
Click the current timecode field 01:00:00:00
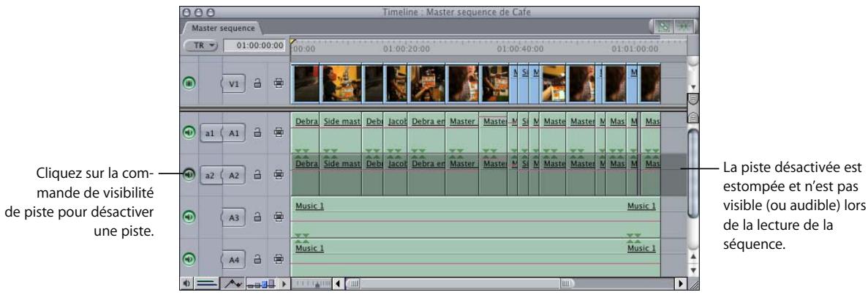254,45
